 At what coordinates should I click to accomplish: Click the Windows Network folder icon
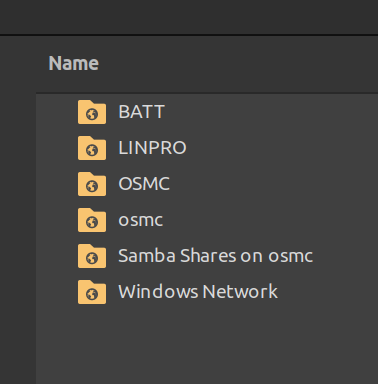(x=92, y=292)
